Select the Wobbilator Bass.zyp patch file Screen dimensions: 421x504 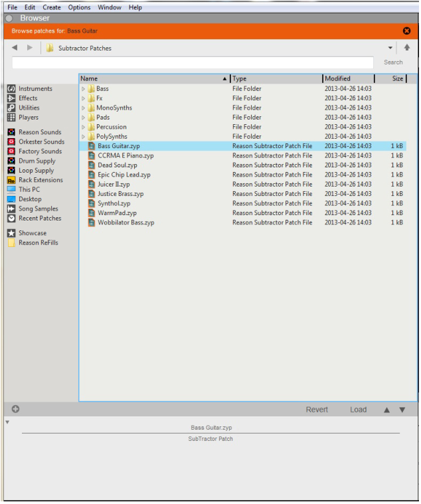point(126,223)
